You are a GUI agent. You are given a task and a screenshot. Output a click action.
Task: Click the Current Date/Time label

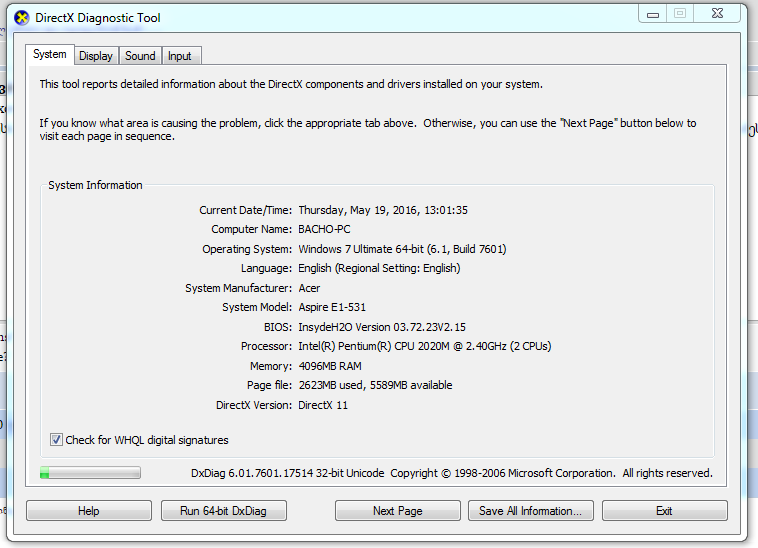coord(246,210)
